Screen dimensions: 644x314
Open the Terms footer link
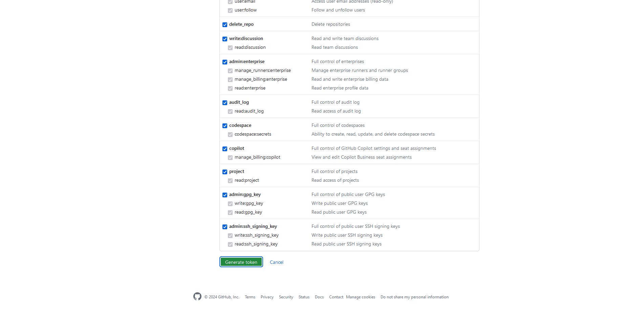coord(250,297)
